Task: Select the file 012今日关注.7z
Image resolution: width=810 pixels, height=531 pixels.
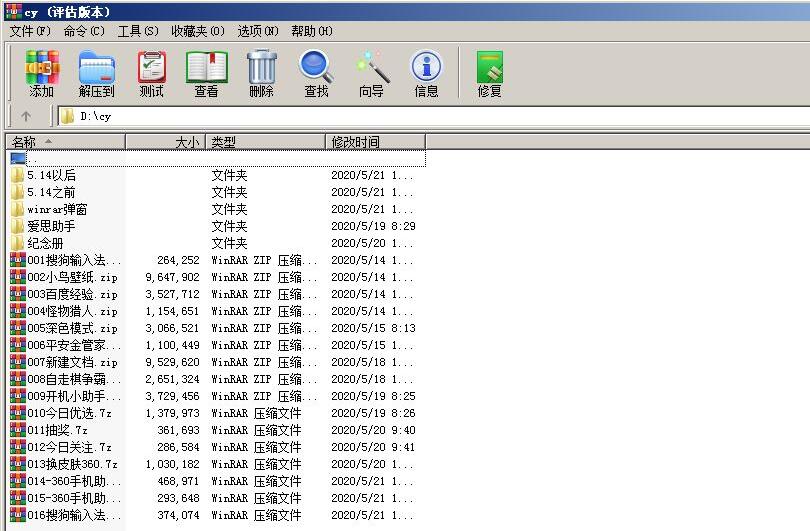Action: [x=69, y=447]
